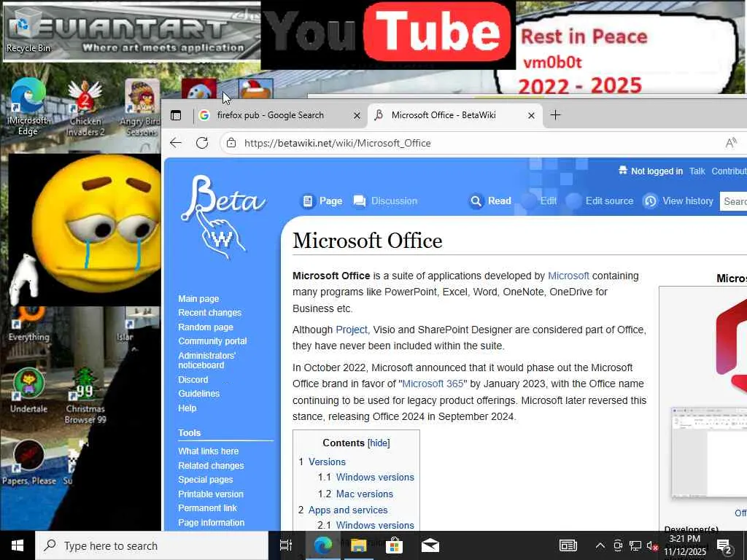This screenshot has width=747, height=560.
Task: Open the news widget icon on taskbar
Action: pos(568,545)
